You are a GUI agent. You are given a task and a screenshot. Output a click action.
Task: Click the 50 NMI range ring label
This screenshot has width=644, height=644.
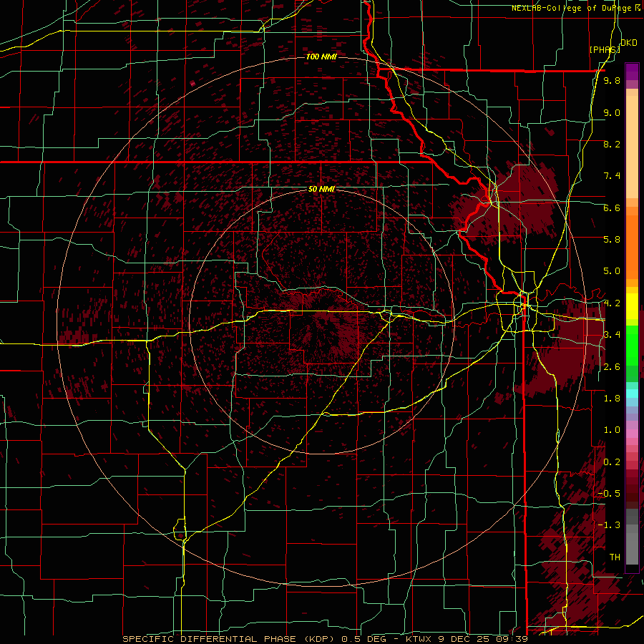pyautogui.click(x=321, y=189)
